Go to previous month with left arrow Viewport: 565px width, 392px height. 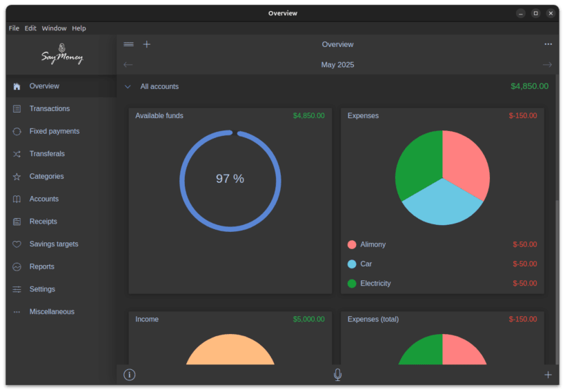(128, 65)
